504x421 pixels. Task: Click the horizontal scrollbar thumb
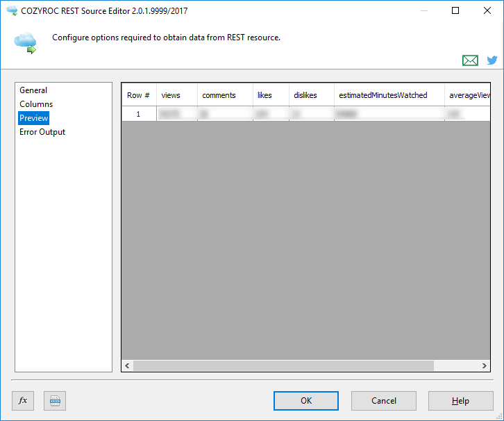point(283,365)
